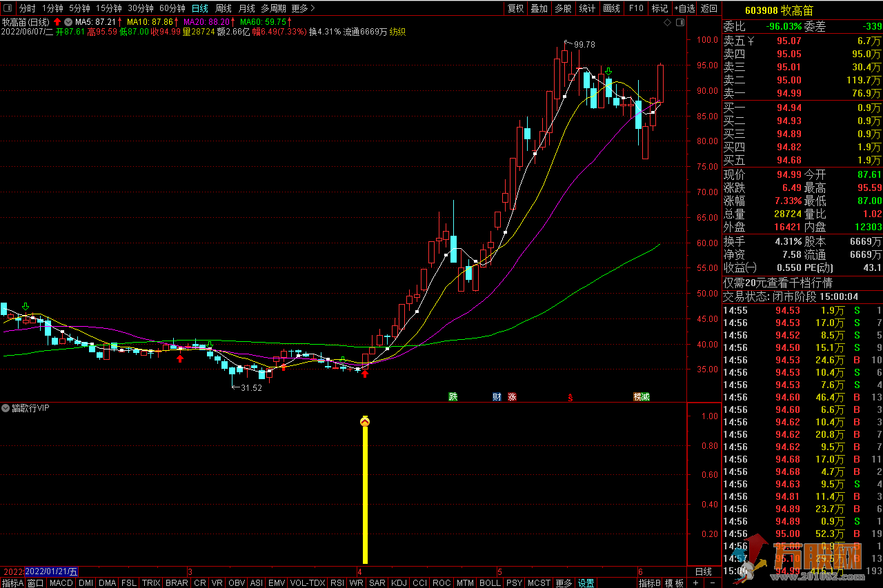Open the round dropdown icon beside 牧高笛(日线)
Image resolution: width=883 pixels, height=588 pixels.
coord(68,22)
